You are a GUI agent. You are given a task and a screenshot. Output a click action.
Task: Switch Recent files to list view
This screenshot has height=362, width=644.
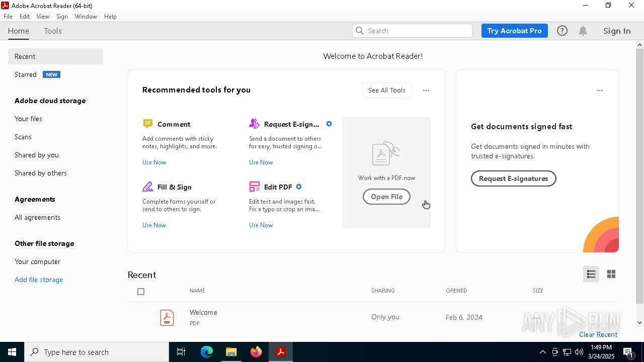(x=591, y=274)
